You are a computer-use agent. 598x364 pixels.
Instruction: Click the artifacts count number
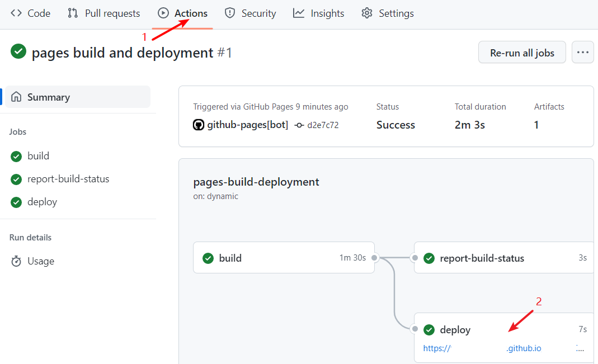click(x=536, y=125)
